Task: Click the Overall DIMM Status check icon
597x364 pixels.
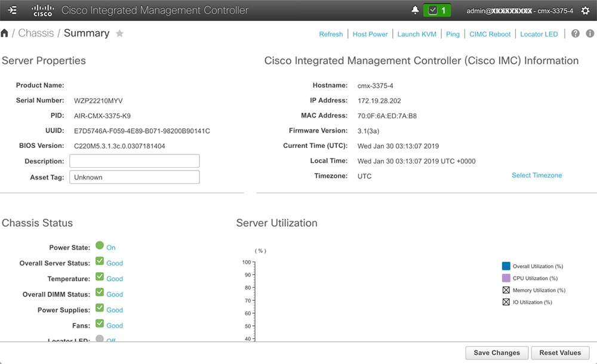Action: 100,292
